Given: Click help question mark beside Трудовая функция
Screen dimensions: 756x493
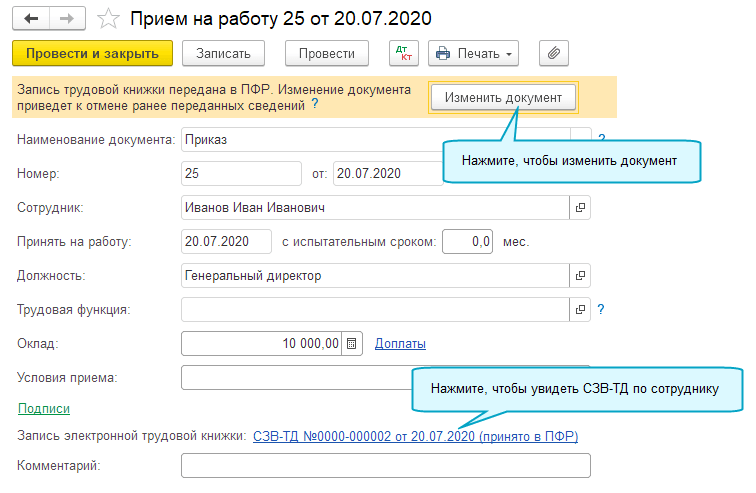Looking at the screenshot, I should click(x=601, y=310).
